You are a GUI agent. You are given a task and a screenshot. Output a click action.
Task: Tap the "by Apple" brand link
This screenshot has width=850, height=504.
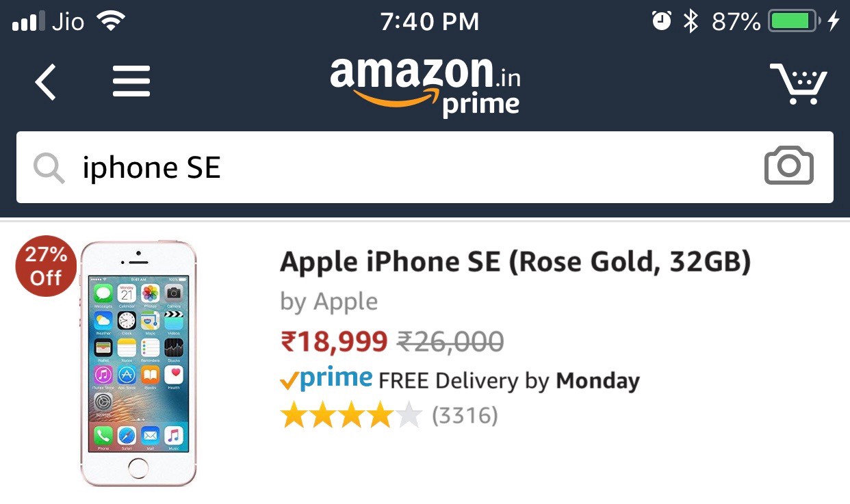point(329,302)
